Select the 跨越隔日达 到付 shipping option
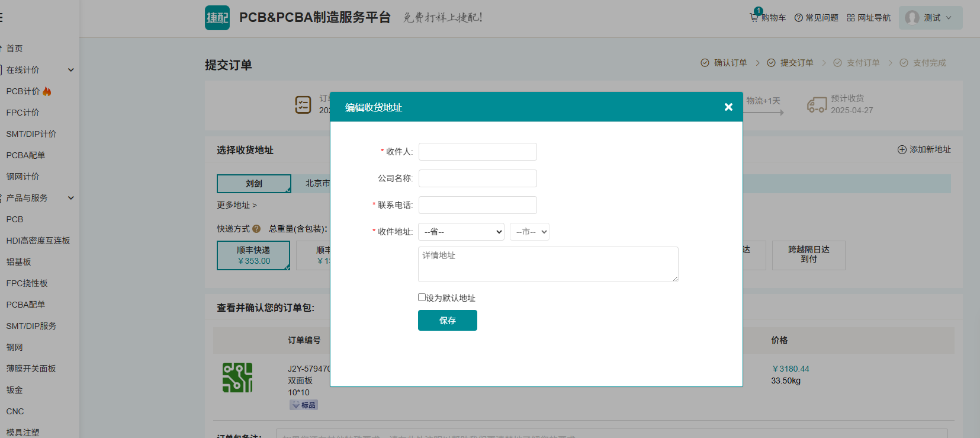This screenshot has height=438, width=980. (808, 255)
